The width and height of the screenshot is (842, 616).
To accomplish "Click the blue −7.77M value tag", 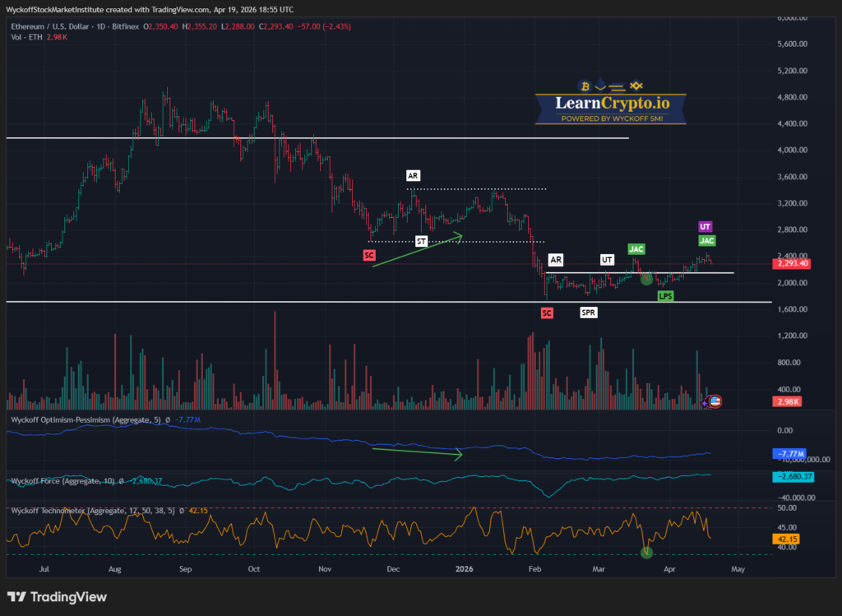I will click(x=792, y=454).
